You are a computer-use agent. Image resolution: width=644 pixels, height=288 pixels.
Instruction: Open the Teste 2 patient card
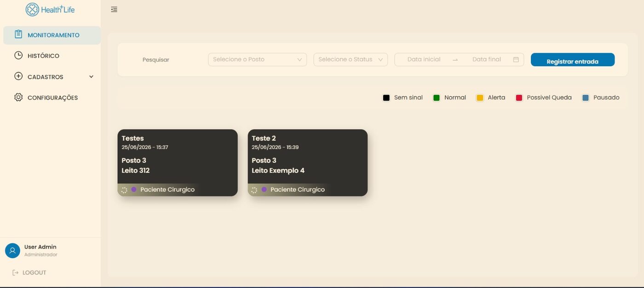[x=308, y=163]
